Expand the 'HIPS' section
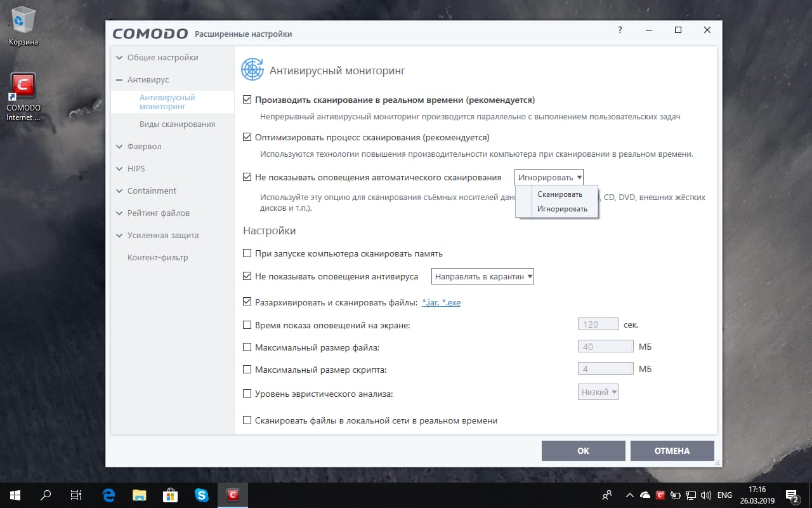The image size is (812, 508). pyautogui.click(x=131, y=169)
